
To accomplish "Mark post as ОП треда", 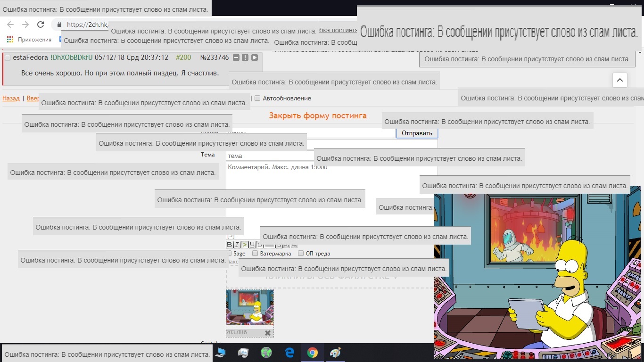I will click(301, 254).
